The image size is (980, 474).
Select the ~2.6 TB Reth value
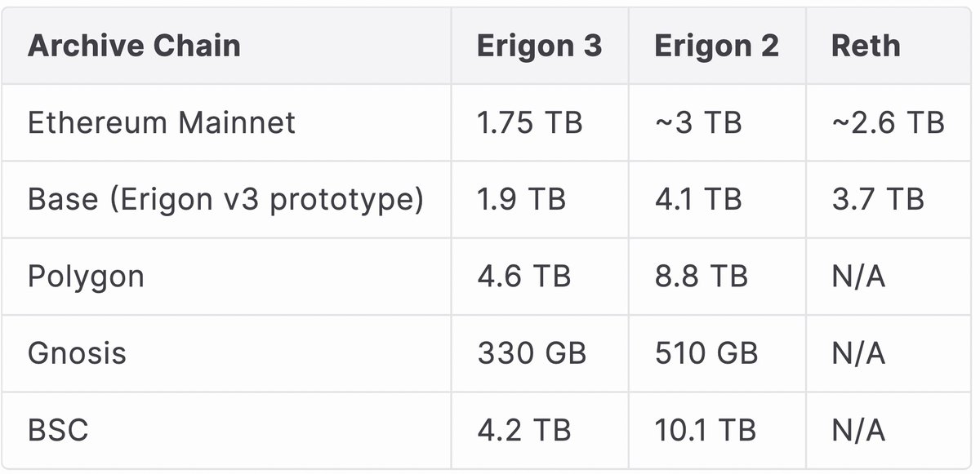[x=888, y=122]
